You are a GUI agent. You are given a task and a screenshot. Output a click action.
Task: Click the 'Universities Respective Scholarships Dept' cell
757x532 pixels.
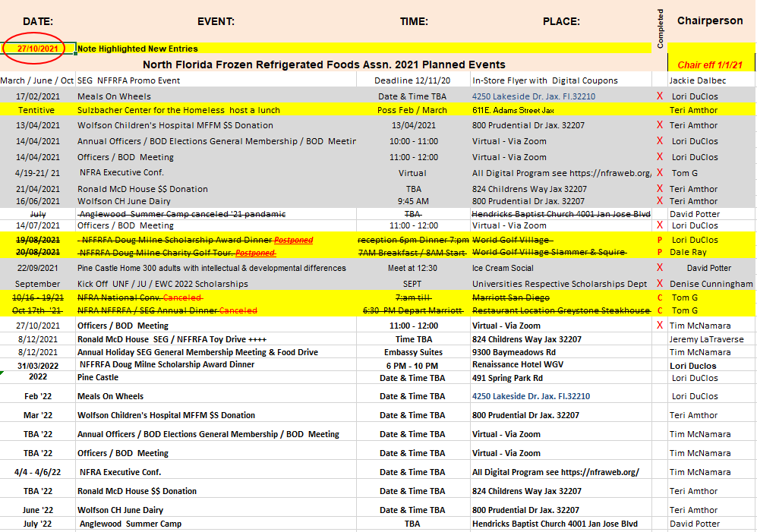(560, 284)
